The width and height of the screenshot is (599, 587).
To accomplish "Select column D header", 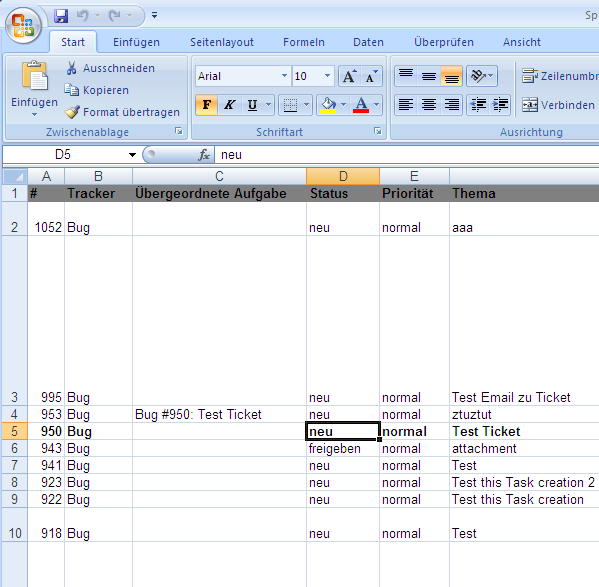I will [x=343, y=176].
